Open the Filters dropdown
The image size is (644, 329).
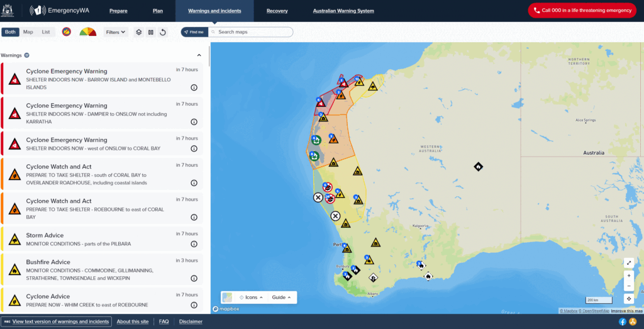point(116,32)
